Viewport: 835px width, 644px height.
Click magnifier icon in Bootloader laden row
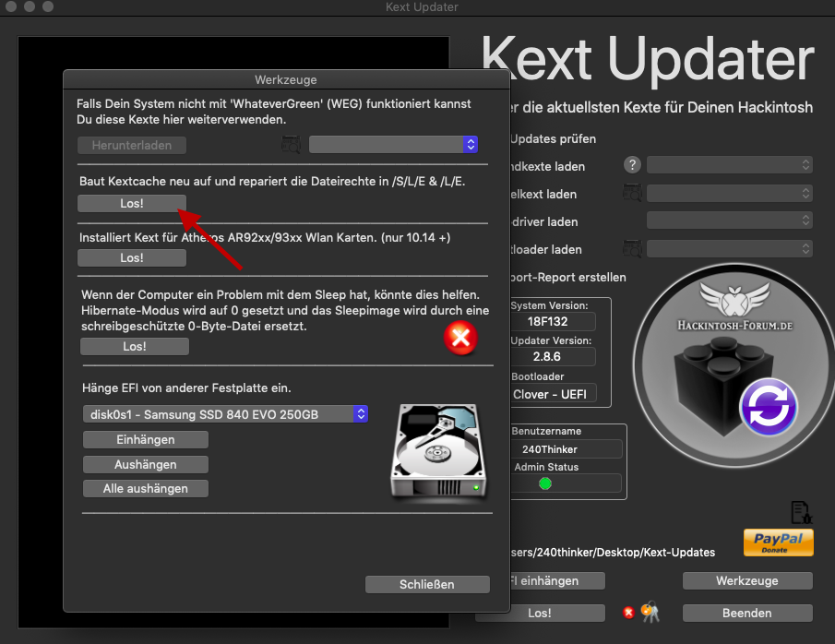632,248
